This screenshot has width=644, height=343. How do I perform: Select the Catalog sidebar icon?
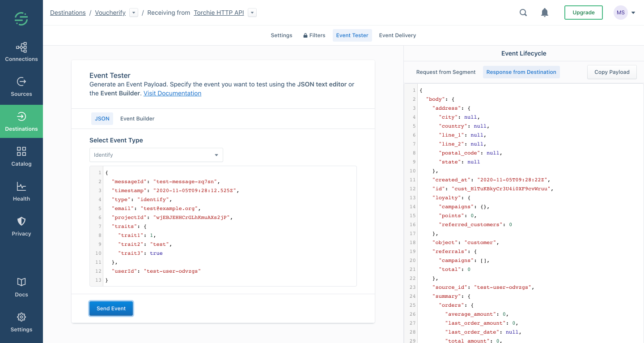point(21,157)
